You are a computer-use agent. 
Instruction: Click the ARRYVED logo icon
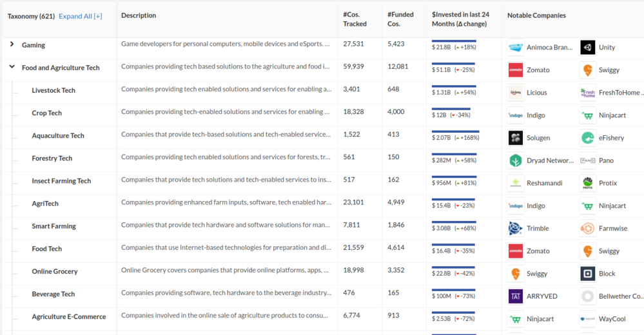pos(515,296)
